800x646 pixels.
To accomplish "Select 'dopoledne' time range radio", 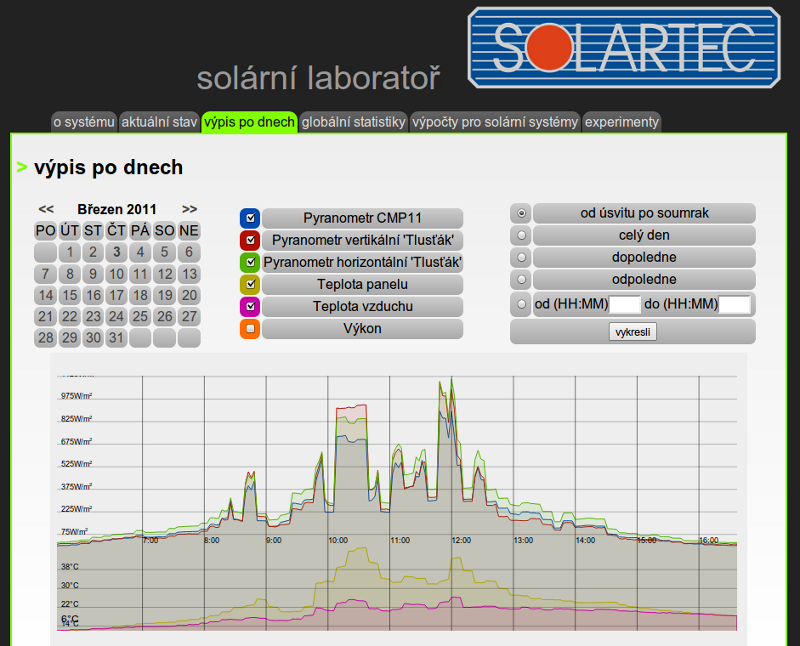I will point(520,257).
